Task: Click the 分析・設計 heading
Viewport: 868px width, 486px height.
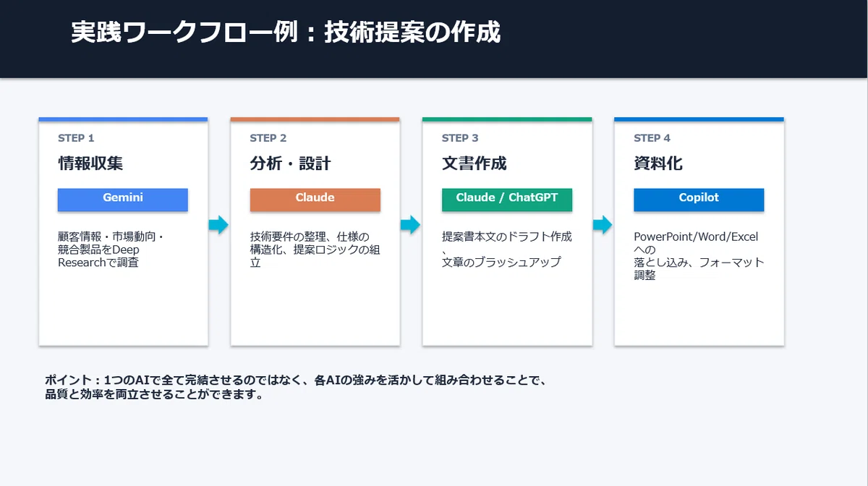Action: point(290,163)
